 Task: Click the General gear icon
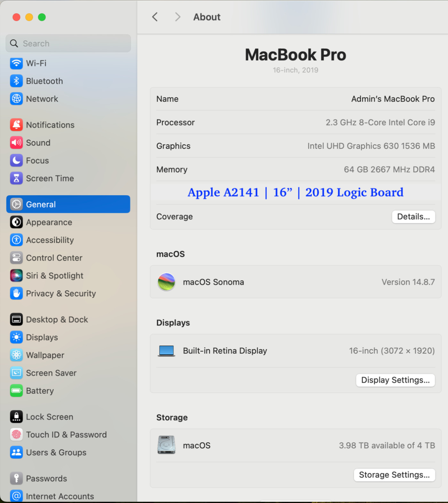[x=16, y=204]
